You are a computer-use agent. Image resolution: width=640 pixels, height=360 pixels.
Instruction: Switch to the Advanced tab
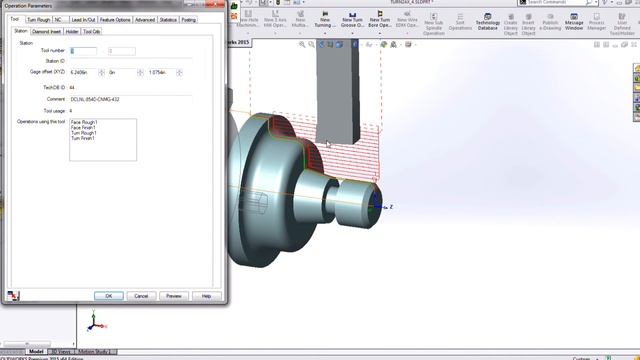tap(145, 20)
